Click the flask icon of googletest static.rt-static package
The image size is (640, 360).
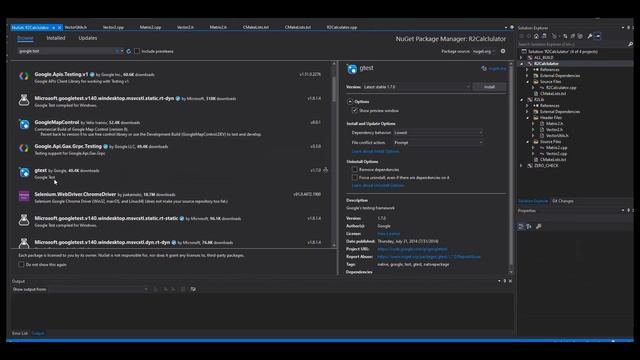tap(24, 220)
